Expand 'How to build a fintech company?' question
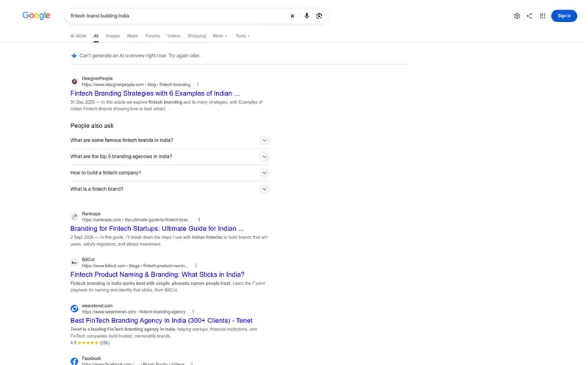 point(170,173)
